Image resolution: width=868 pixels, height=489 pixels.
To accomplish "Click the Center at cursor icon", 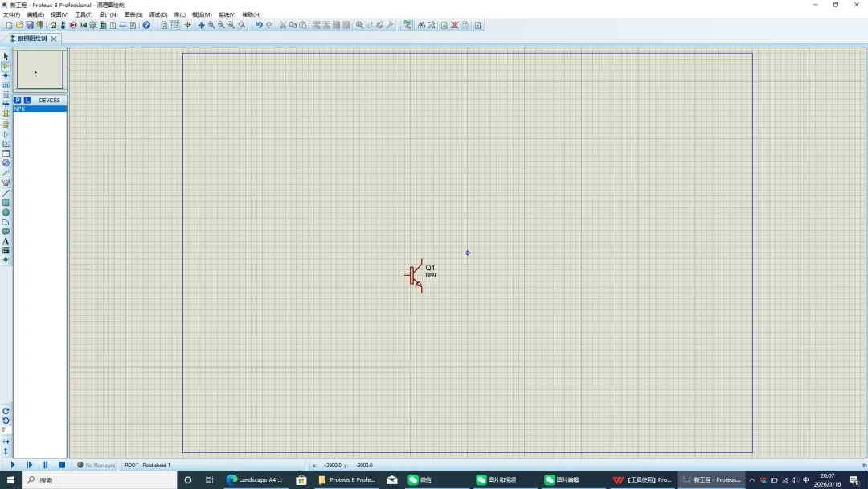I will click(201, 25).
